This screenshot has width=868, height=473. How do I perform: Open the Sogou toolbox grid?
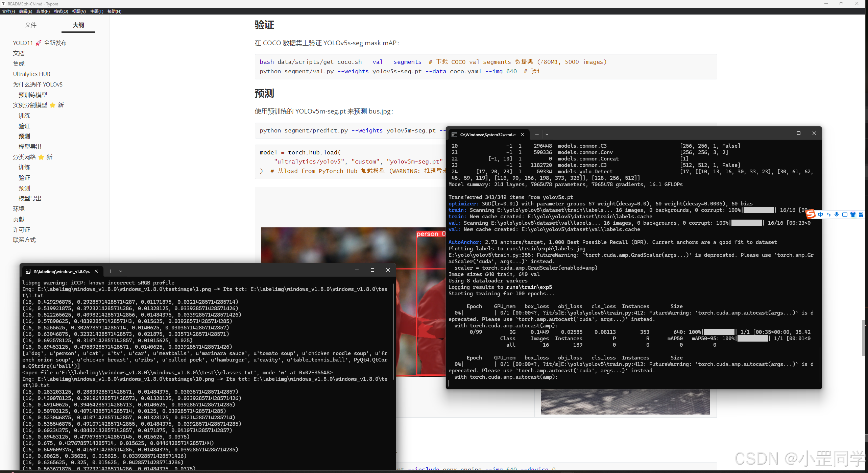(x=861, y=215)
